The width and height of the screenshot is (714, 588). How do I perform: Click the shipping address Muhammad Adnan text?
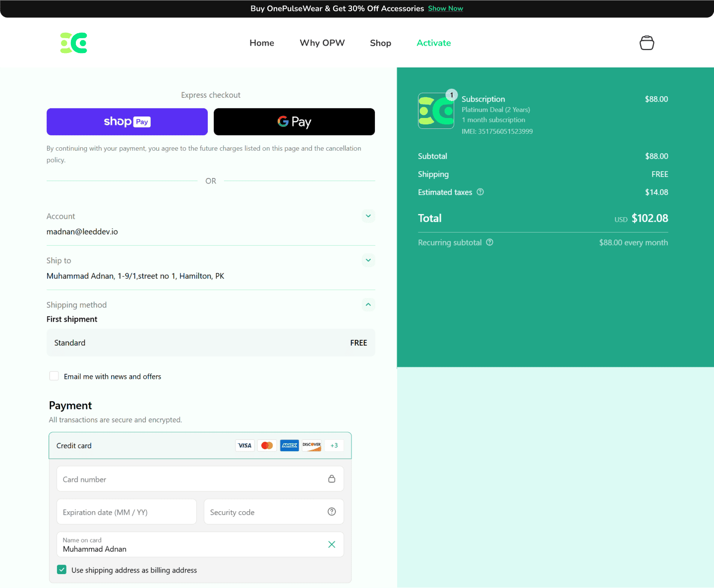(x=135, y=276)
